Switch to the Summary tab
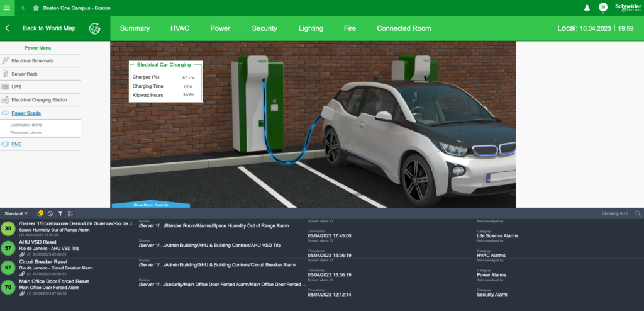The height and width of the screenshot is (311, 644). pos(135,28)
